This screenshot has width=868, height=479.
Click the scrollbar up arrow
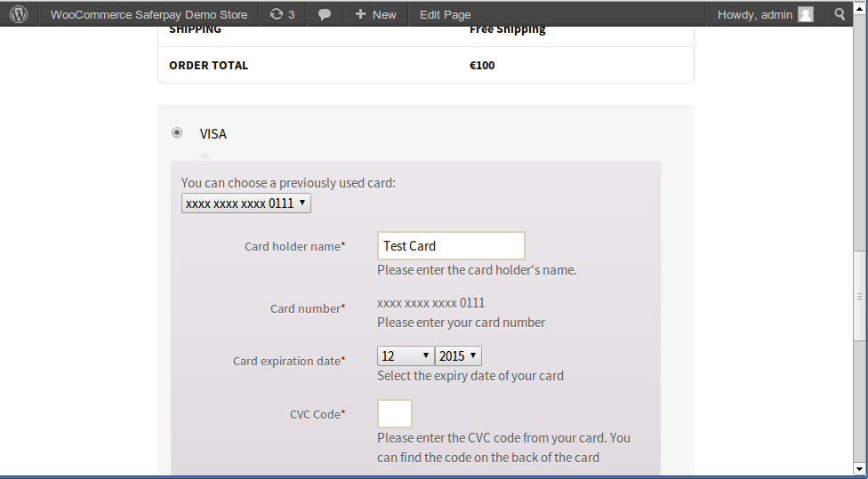point(859,35)
